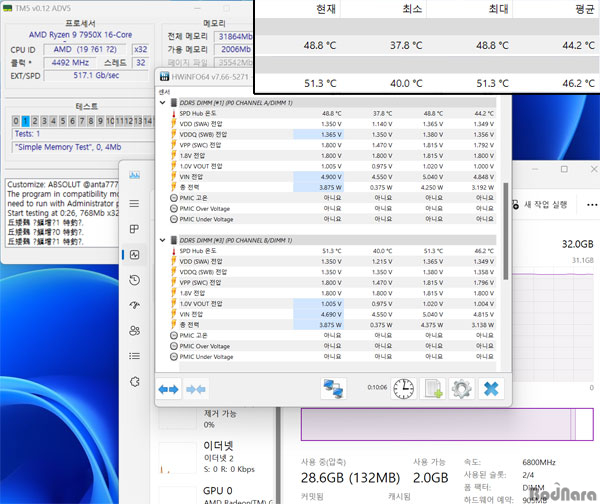
Task: Click the memory composition bar in Task Manager
Action: pyautogui.click(x=447, y=424)
